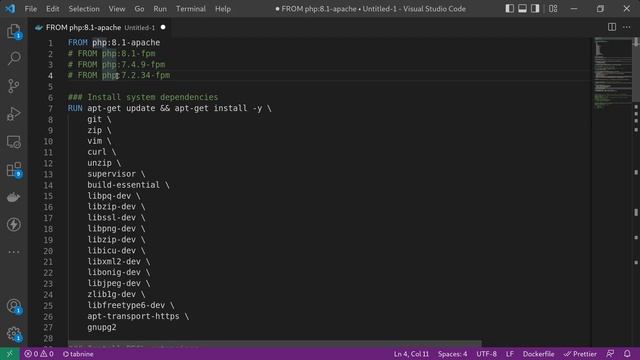
Task: Click the 'libfreetype6-dev \' line
Action: pyautogui.click(x=131, y=305)
